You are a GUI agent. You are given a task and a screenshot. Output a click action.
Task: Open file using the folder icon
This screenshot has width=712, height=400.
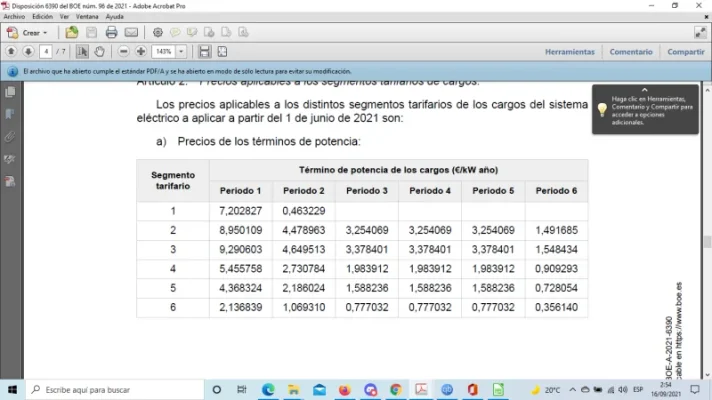[71, 33]
